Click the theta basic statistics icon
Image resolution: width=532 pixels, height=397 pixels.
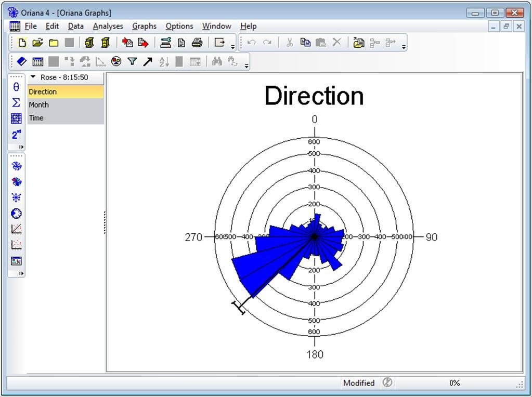(16, 87)
